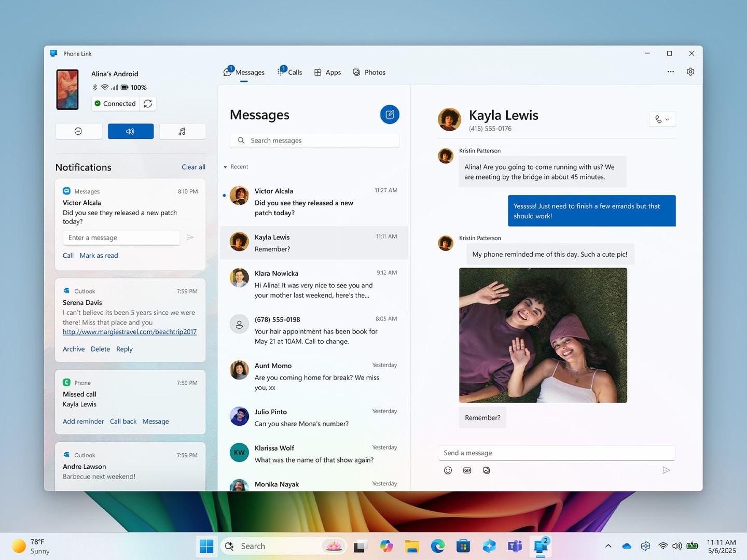This screenshot has width=747, height=560.
Task: Show hidden icons in the system tray
Action: 608,546
